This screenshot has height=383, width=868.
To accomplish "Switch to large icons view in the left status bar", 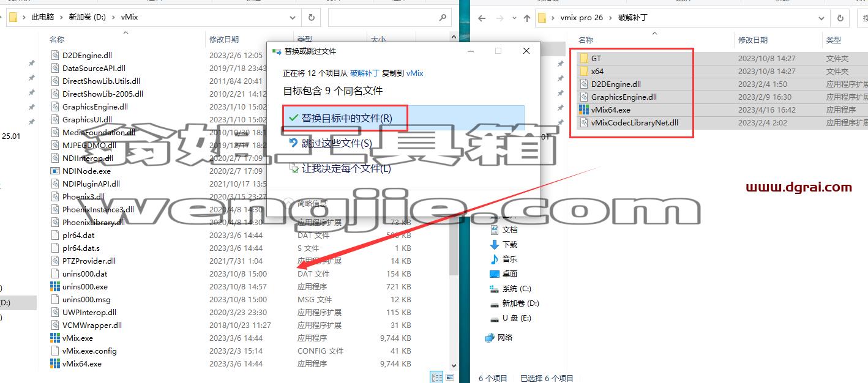I will (450, 377).
